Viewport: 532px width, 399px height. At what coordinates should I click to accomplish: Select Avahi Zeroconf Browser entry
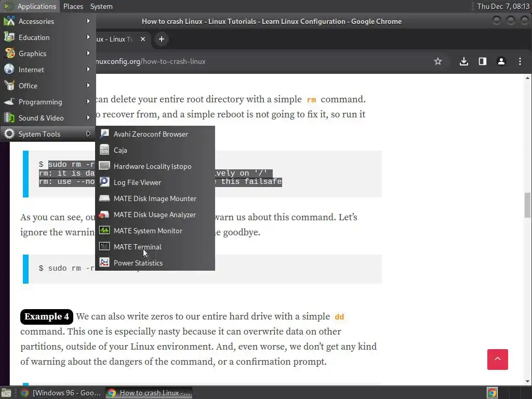[x=155, y=134]
